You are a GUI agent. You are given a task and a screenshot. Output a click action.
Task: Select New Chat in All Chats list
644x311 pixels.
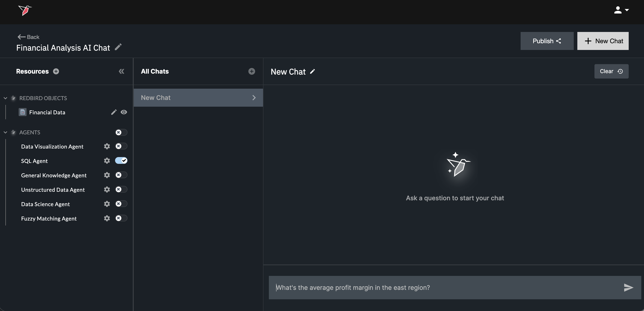point(198,98)
